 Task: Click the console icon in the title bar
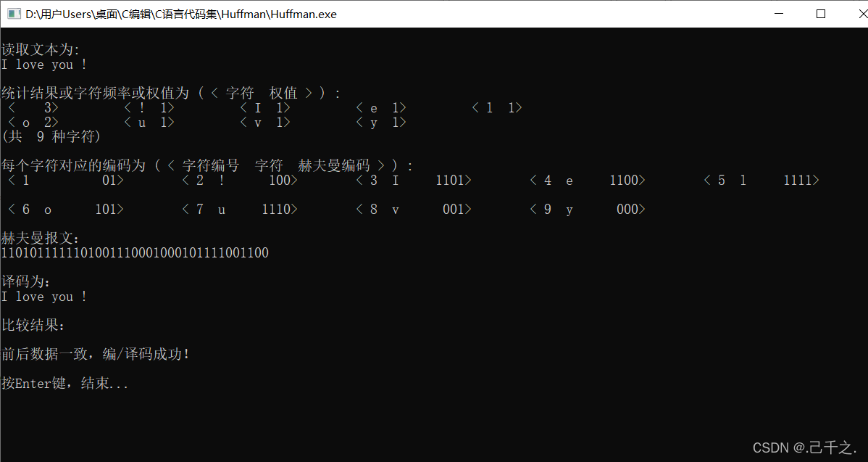14,14
